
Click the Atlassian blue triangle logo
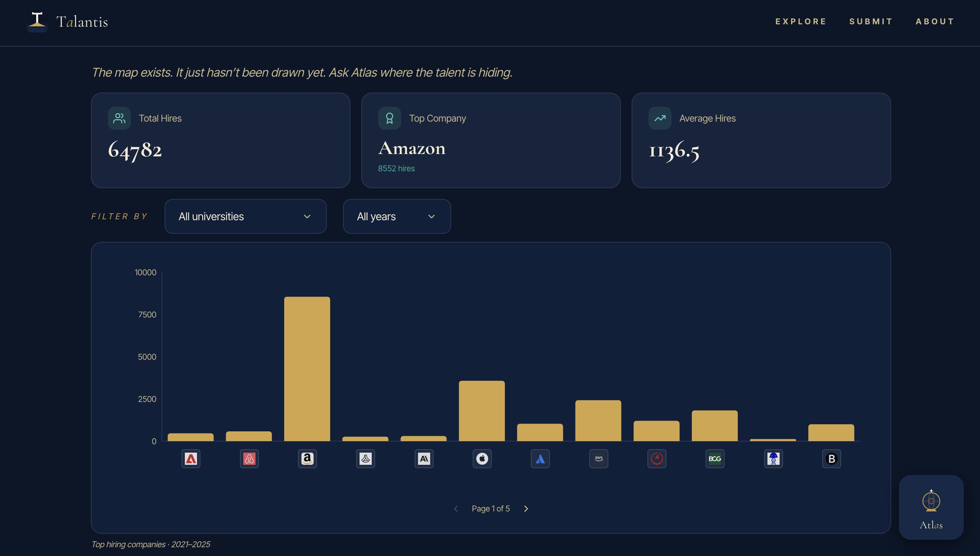pos(540,459)
